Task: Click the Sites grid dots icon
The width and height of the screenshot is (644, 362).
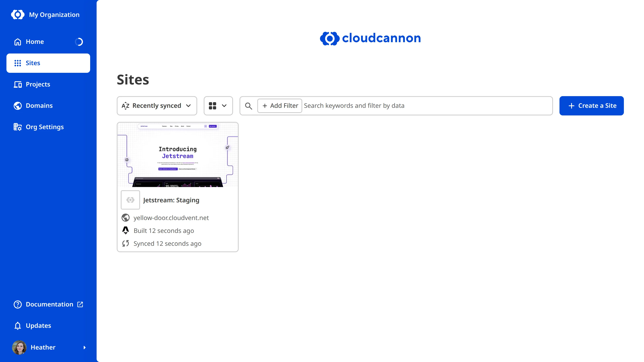Action: (18, 63)
